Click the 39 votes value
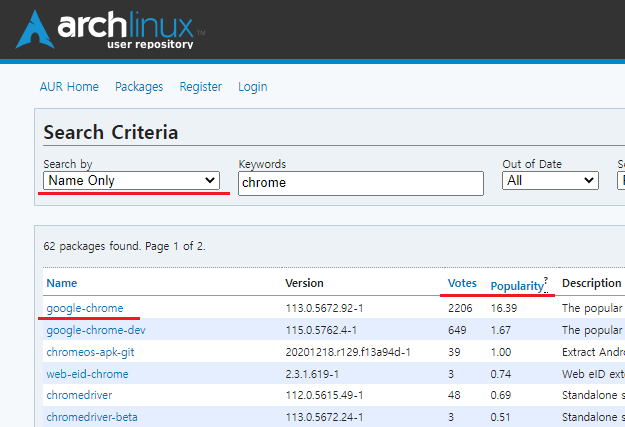The height and width of the screenshot is (427, 625). (x=454, y=352)
